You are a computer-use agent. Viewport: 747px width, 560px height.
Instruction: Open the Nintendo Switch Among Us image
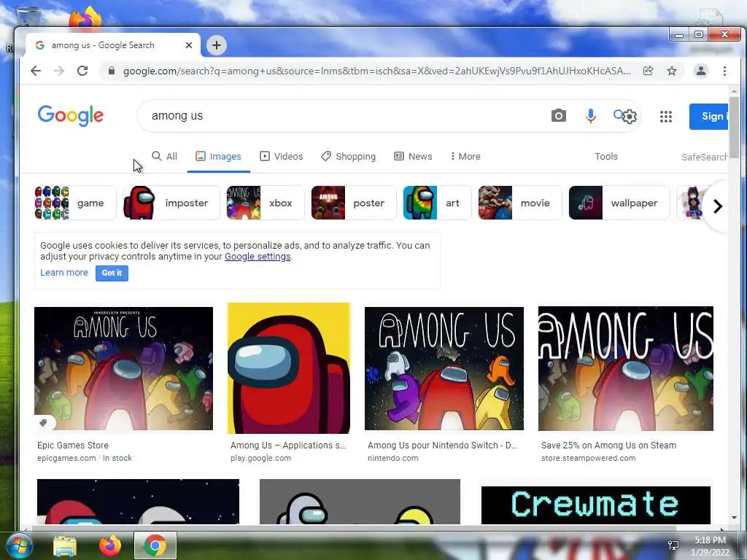click(444, 368)
